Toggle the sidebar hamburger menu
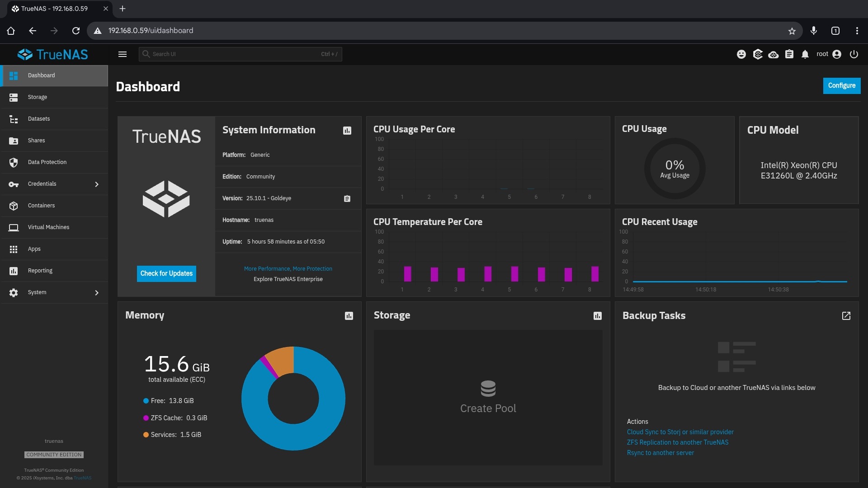 click(x=123, y=54)
